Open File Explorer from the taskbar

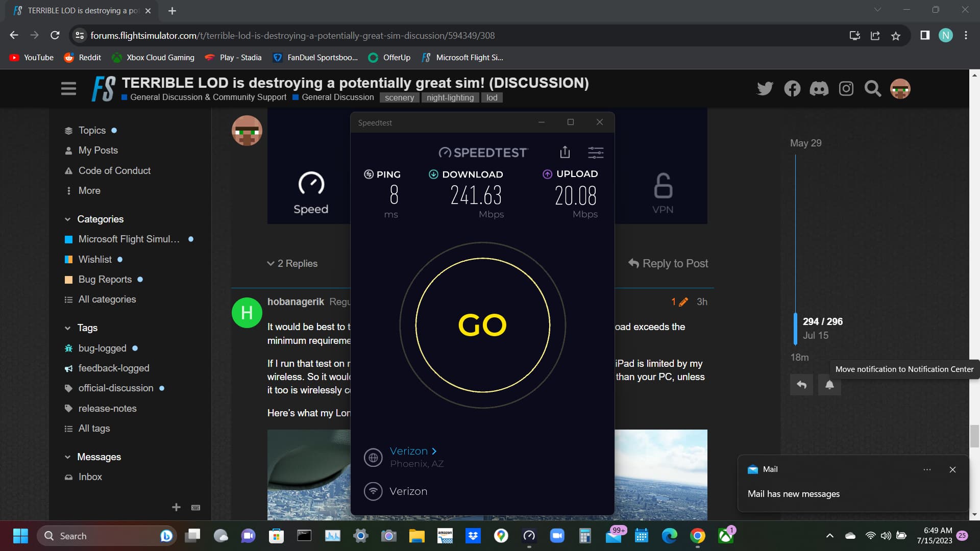(x=416, y=536)
